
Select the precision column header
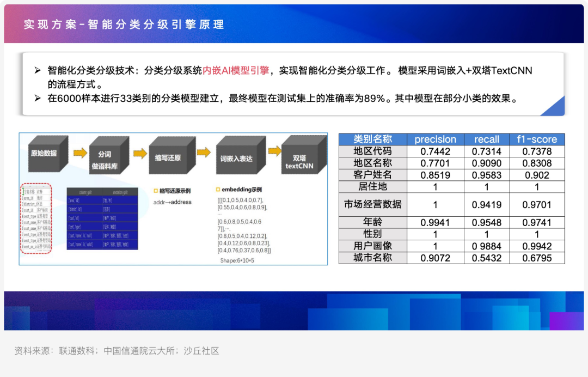click(435, 139)
